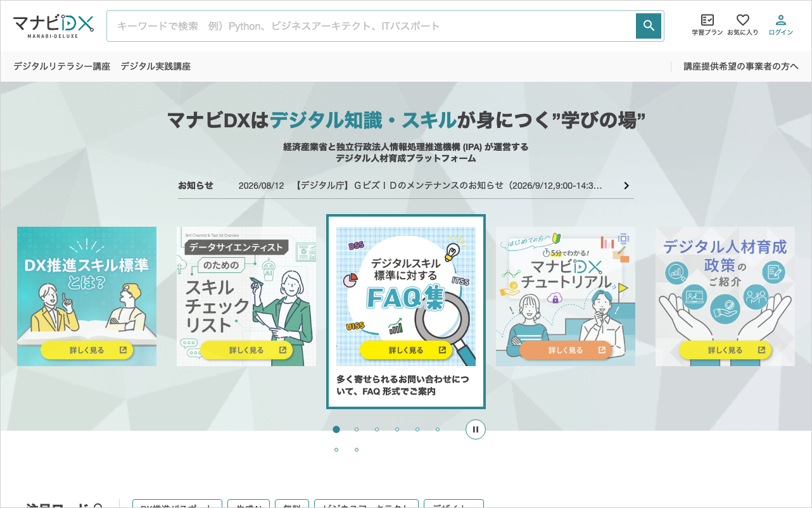Open デジタル人材育成政策のご紹介 banner

click(725, 296)
